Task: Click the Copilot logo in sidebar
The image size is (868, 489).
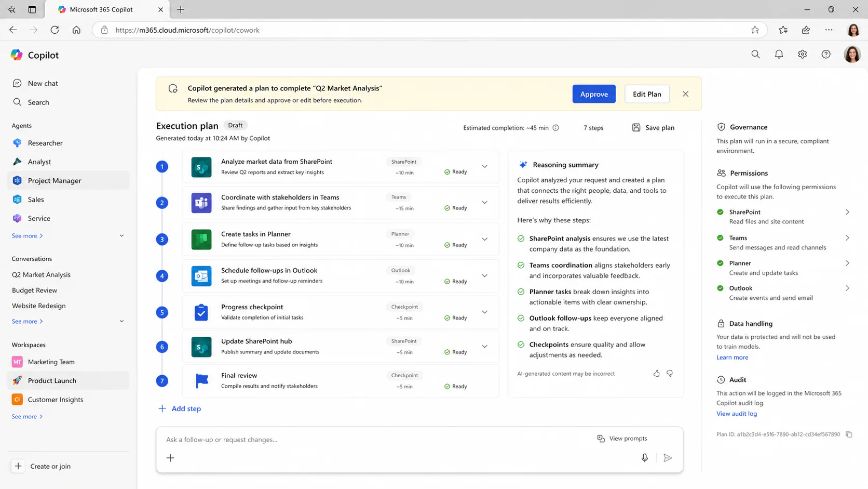Action: (17, 55)
